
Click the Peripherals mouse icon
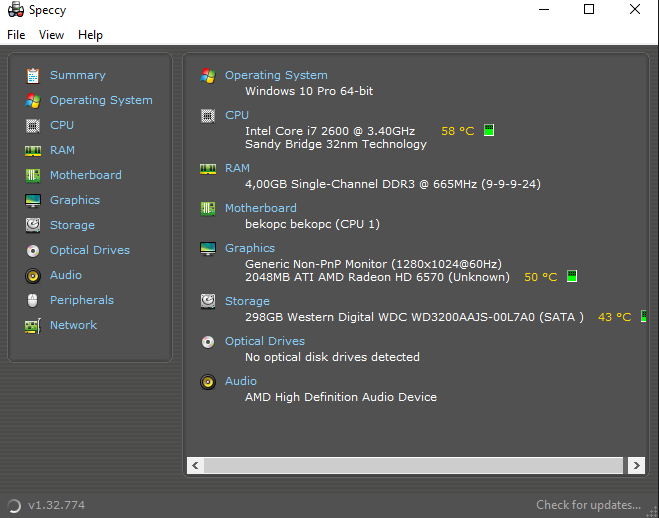(33, 300)
